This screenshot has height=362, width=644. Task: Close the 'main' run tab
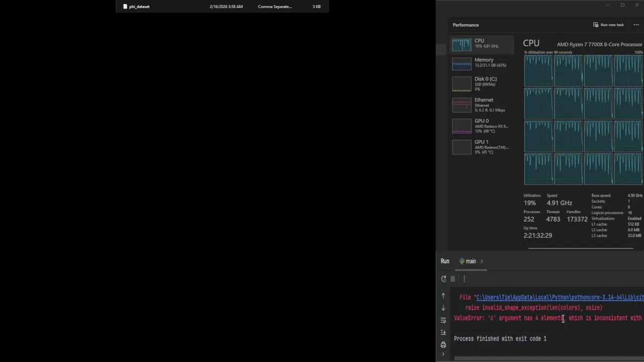click(481, 261)
